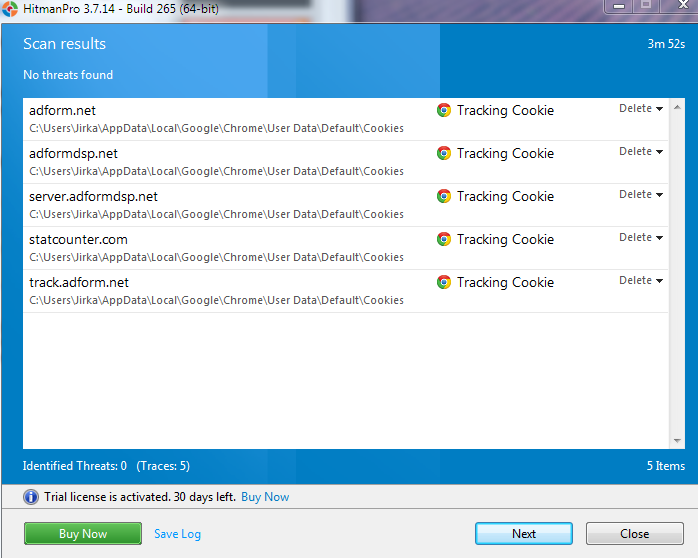This screenshot has height=558, width=698.
Task: Click the 'Scan results' heading
Action: [x=65, y=44]
